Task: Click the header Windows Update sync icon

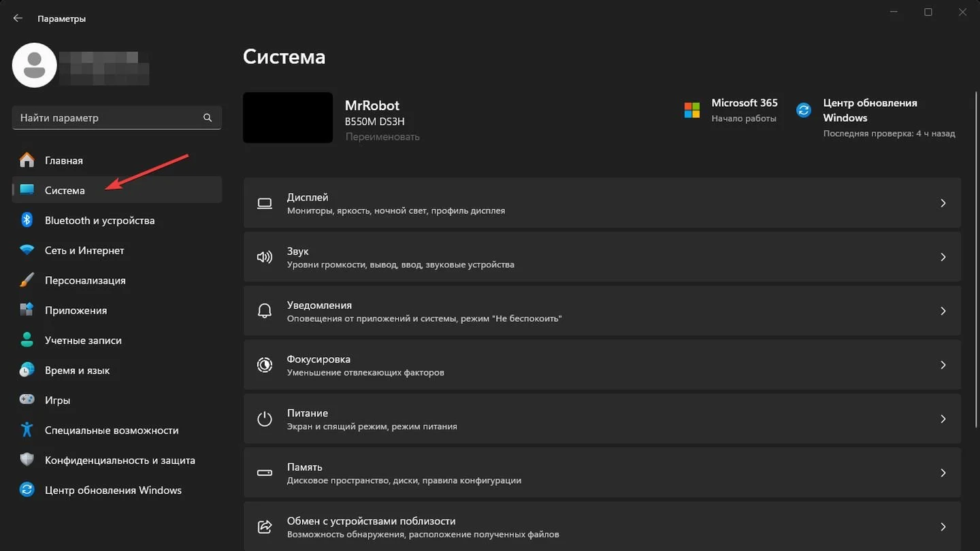Action: click(x=804, y=110)
